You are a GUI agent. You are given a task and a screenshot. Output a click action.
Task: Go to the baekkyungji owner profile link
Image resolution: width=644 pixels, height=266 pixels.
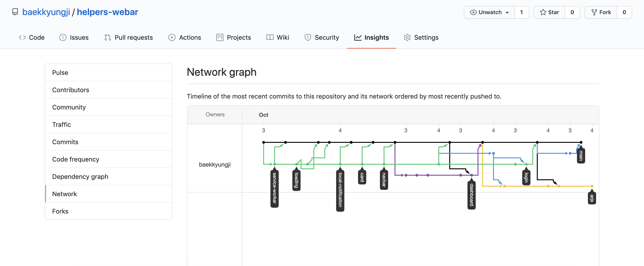coord(46,12)
